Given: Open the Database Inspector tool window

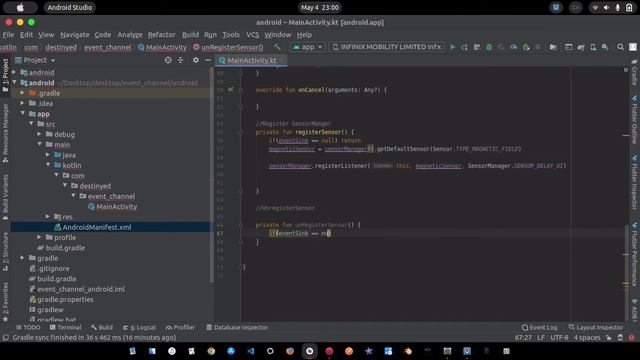Looking at the screenshot, I should (x=237, y=327).
